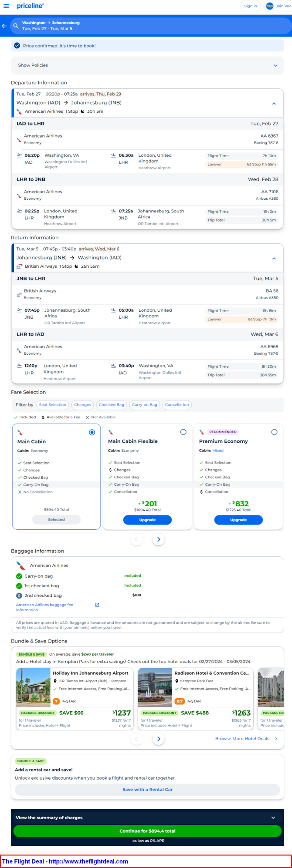Open Radisson Hotel & Convention Centre photo

point(155,687)
